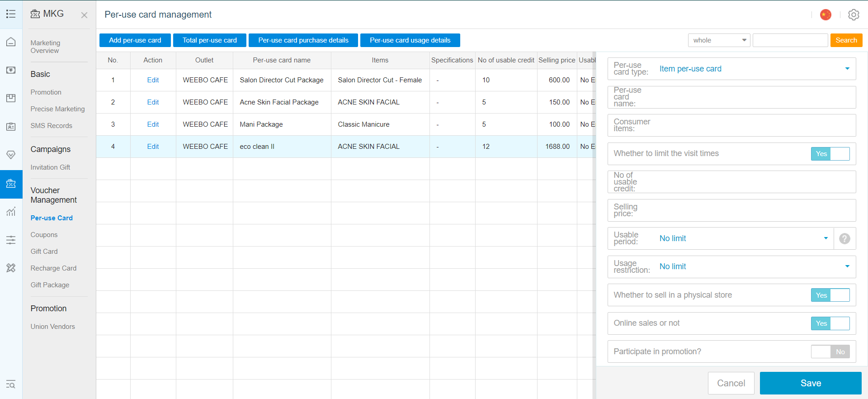Click the Specifications column header
Screen dimensions: 868x399
pos(452,60)
